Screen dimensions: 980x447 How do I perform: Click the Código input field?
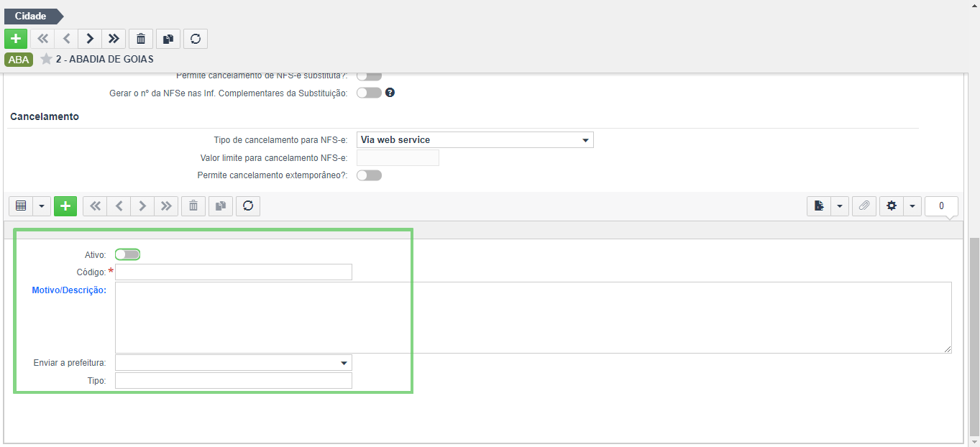[x=234, y=272]
